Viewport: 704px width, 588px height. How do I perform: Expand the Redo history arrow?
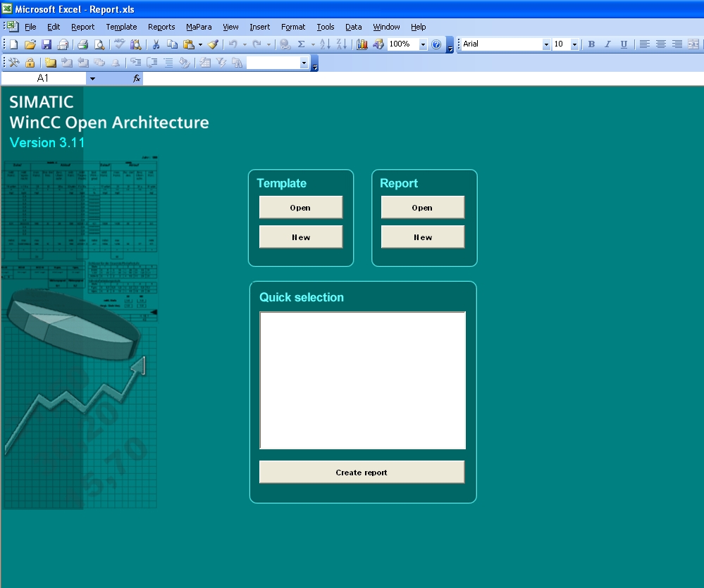click(x=268, y=44)
